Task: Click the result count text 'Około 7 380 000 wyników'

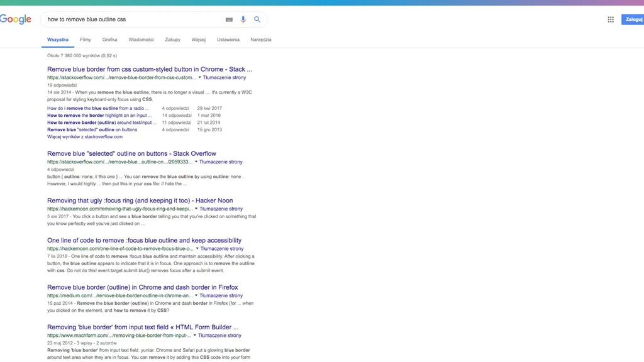Action: [x=74, y=56]
